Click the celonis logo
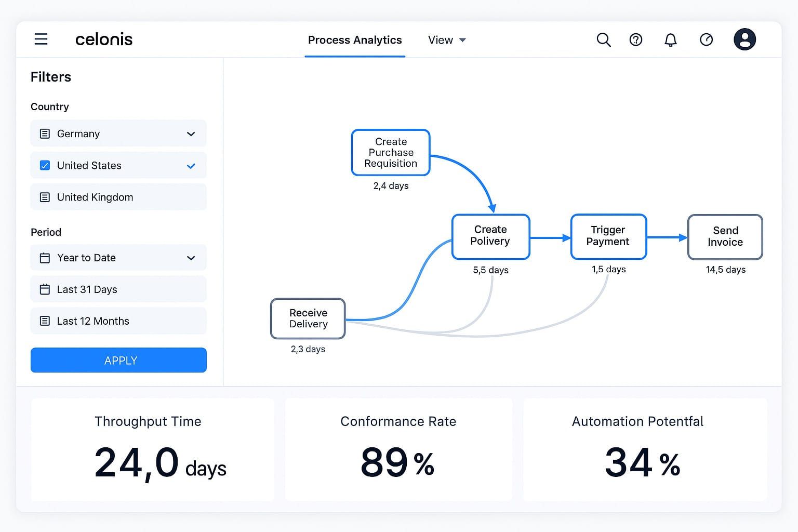Screen dimensions: 798x532 104,39
